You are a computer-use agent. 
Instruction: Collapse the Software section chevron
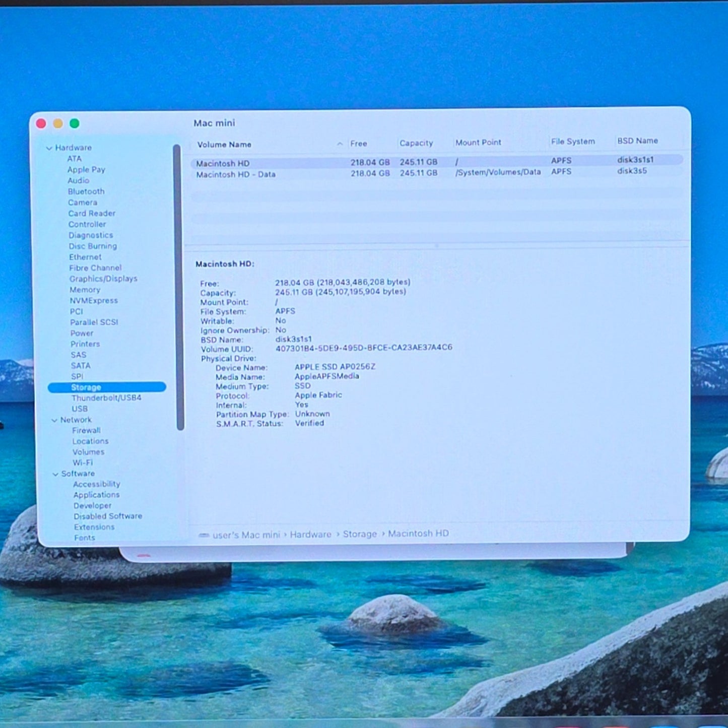click(55, 474)
